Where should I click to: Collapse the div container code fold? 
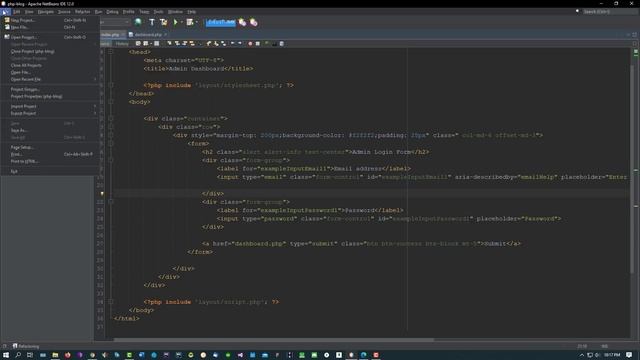pos(111,118)
